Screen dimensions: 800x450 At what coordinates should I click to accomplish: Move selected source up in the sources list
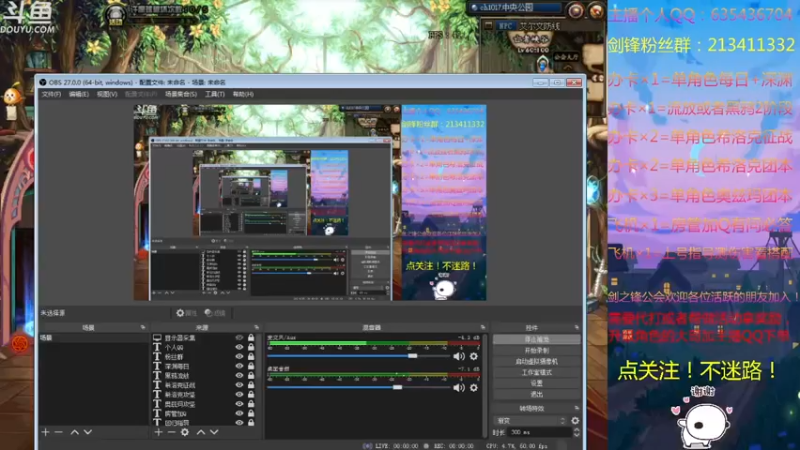(x=201, y=432)
